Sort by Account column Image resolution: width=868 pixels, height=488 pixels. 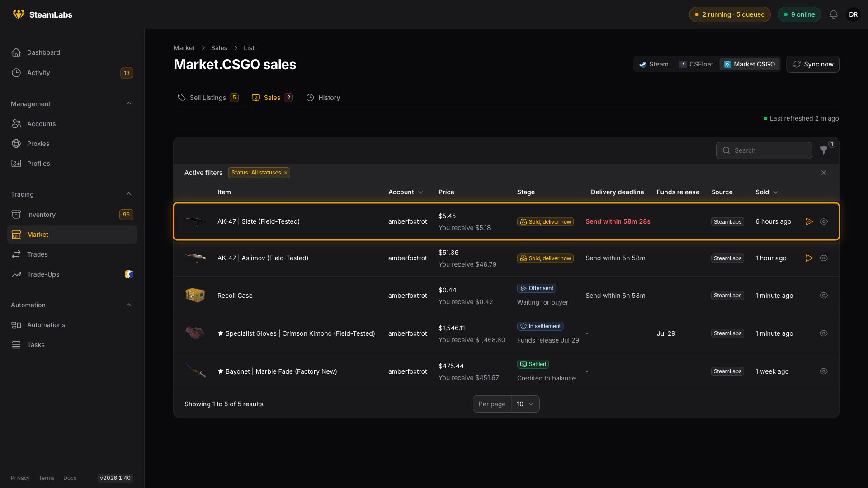pyautogui.click(x=406, y=192)
